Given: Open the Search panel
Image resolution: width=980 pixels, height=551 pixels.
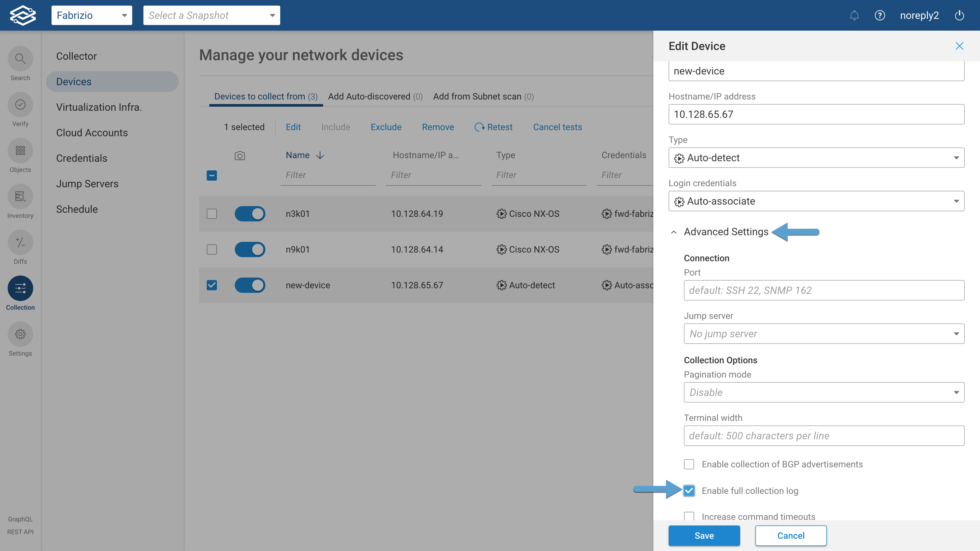Looking at the screenshot, I should coord(20,59).
